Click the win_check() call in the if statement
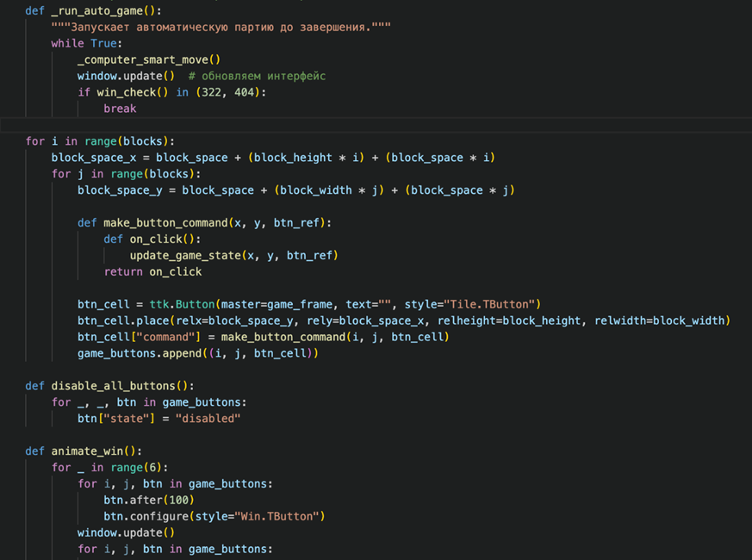 [133, 92]
